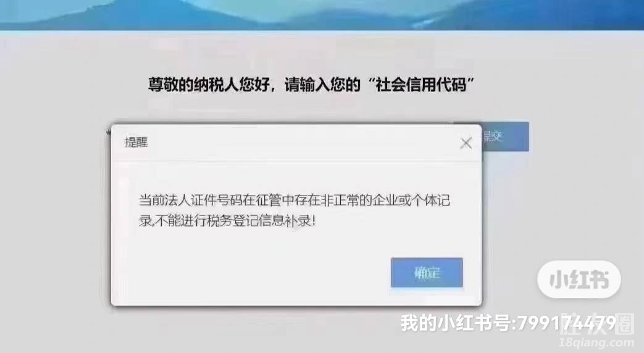The height and width of the screenshot is (353, 644).
Task: Click the required-field asterisk beside the dialog corner
Action: tap(109, 133)
